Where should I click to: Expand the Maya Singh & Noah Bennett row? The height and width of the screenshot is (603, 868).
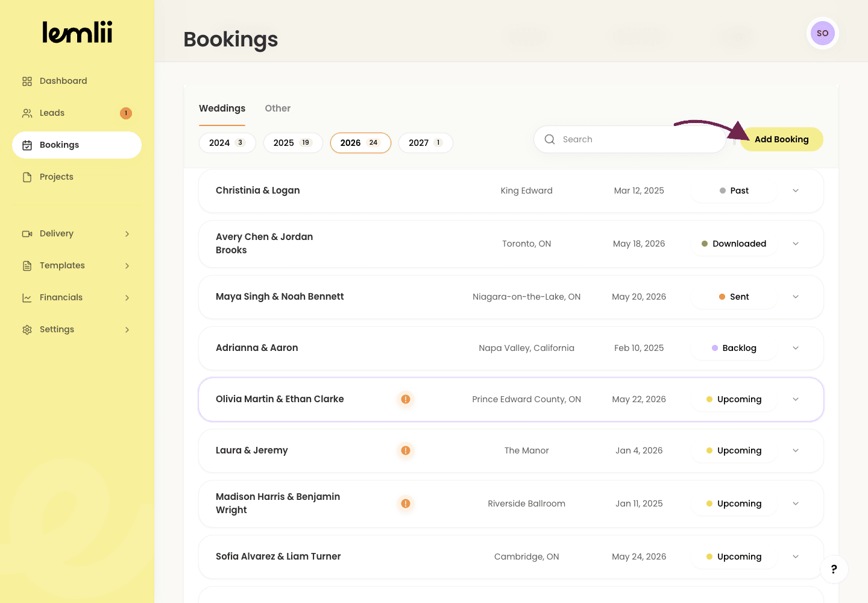coord(796,297)
